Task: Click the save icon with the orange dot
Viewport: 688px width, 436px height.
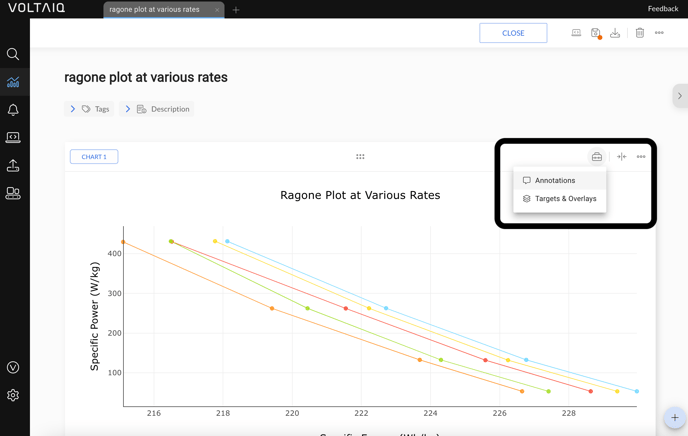Action: pyautogui.click(x=596, y=33)
